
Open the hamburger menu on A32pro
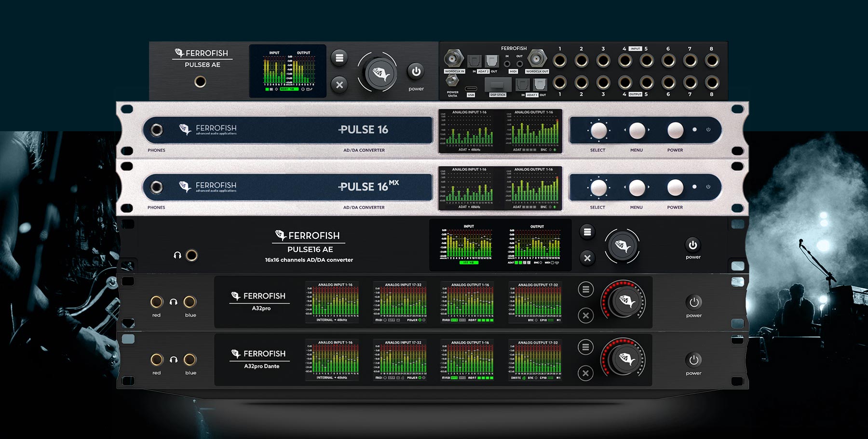coord(585,289)
